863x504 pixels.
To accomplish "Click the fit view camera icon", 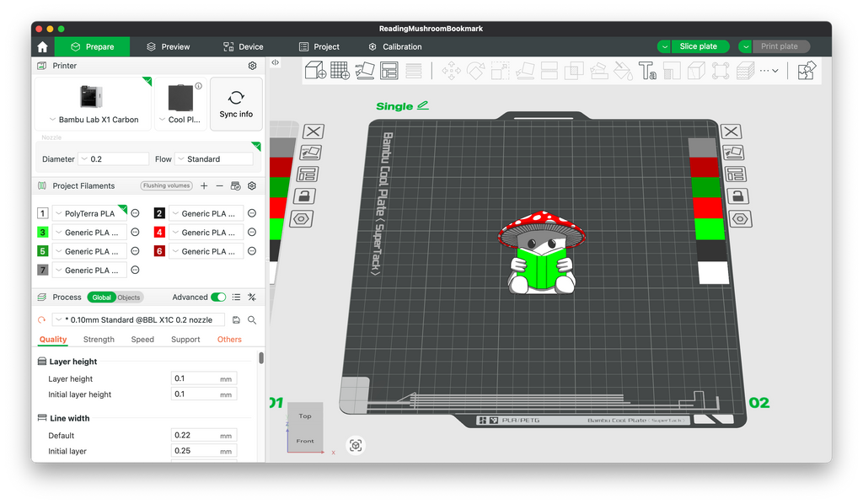I will (x=356, y=445).
